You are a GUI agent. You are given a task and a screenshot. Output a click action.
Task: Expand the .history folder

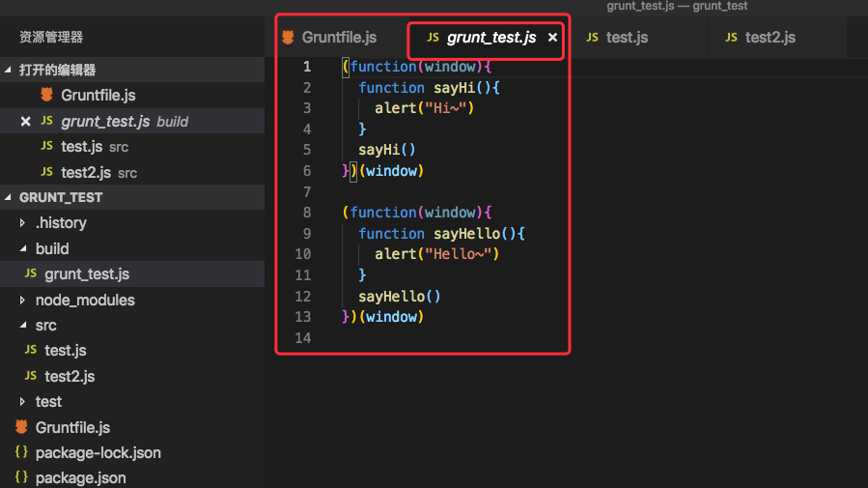tap(23, 222)
